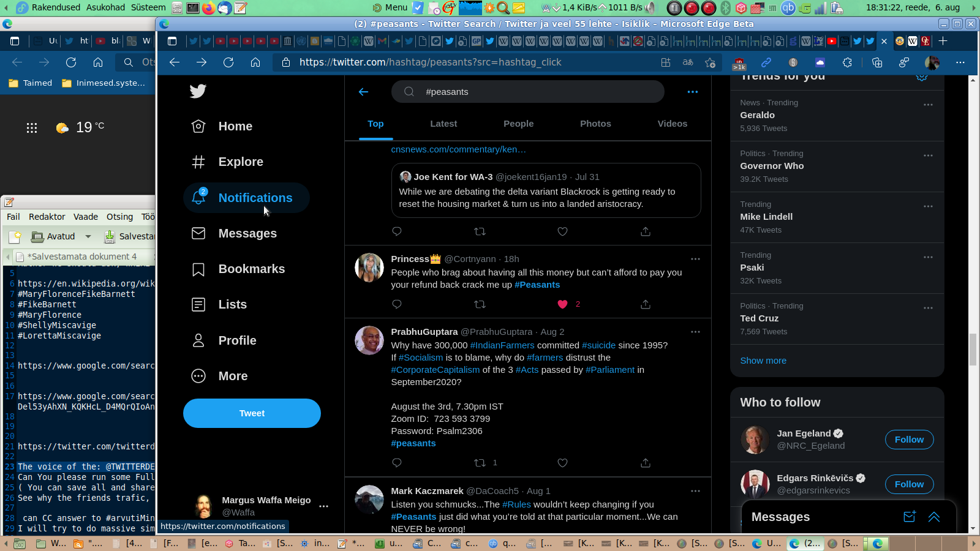Open a new tab in Edge
The width and height of the screenshot is (980, 551).
pos(943,41)
